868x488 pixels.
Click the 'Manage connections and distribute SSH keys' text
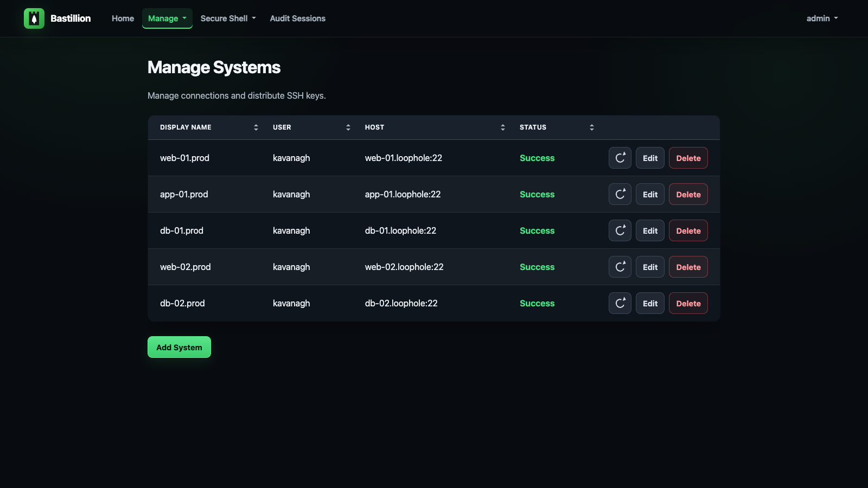click(x=237, y=95)
